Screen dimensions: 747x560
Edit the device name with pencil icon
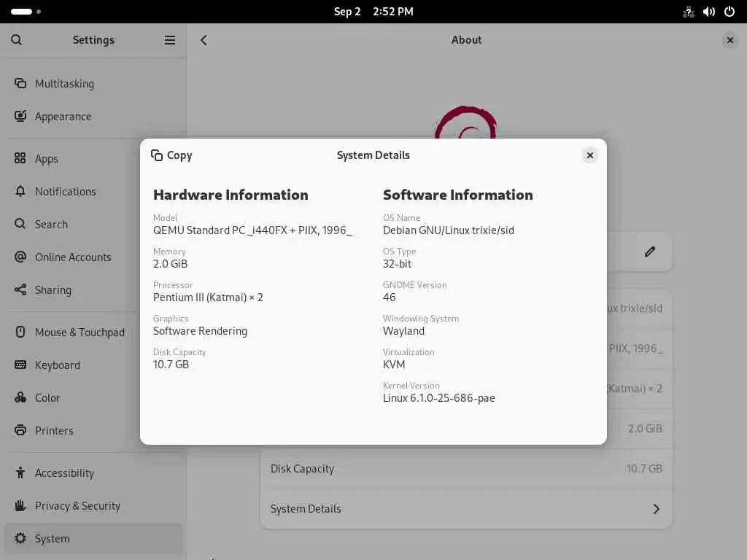tap(650, 252)
